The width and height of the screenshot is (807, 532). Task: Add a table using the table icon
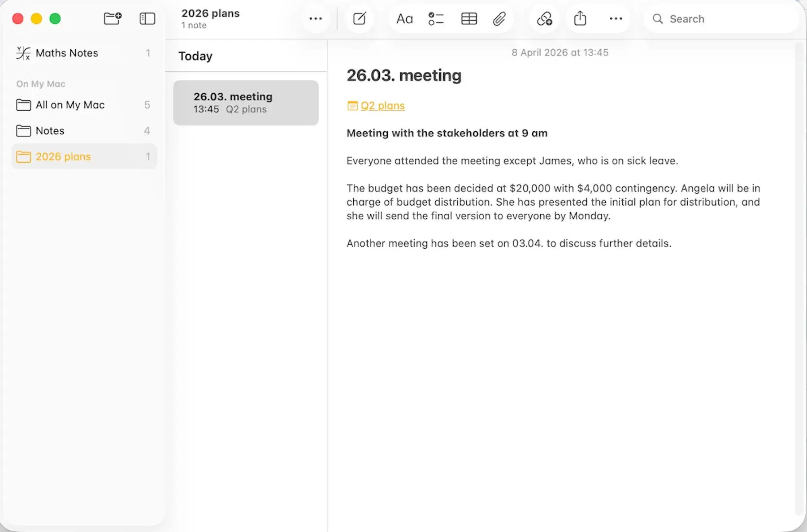click(469, 19)
